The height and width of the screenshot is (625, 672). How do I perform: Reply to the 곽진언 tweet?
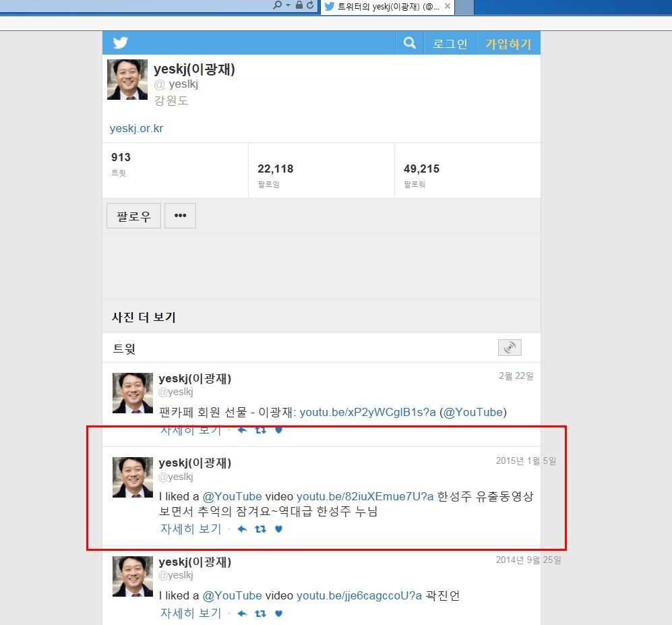243,614
